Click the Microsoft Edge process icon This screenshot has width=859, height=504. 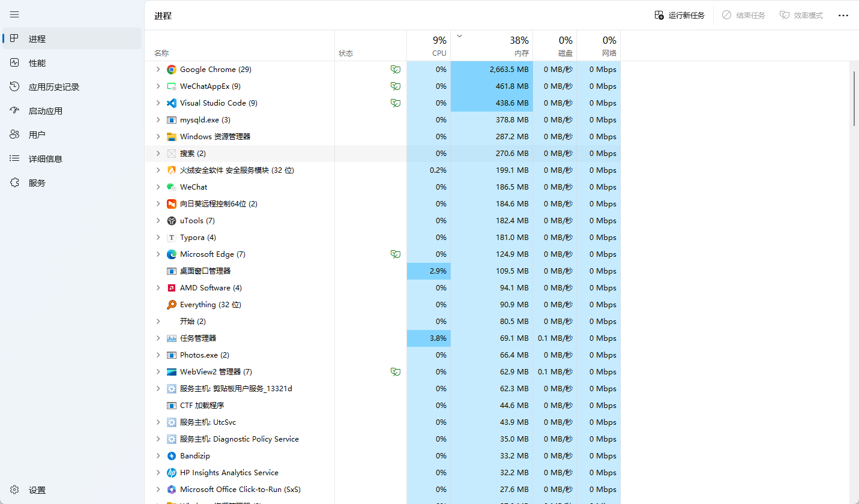click(172, 254)
